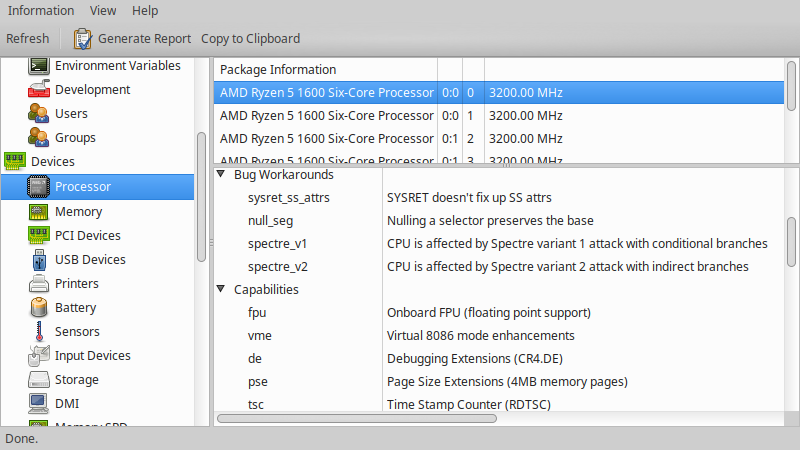Click the Generate Report clipboard icon
This screenshot has height=450, width=800.
[82, 39]
